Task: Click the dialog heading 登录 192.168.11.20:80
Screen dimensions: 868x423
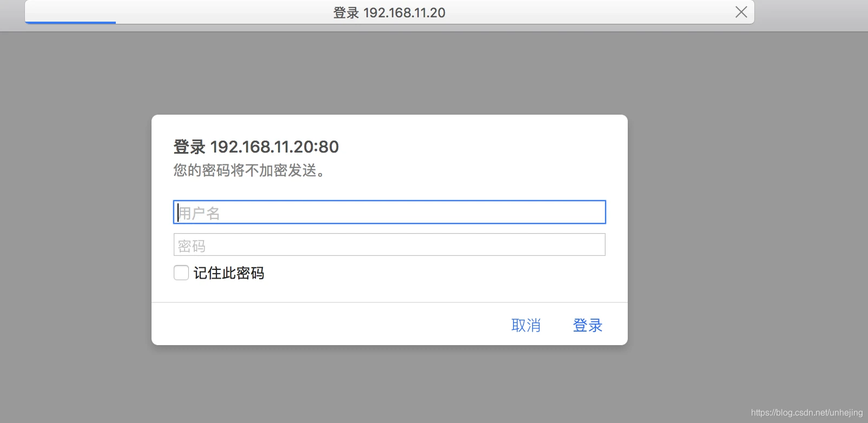Action: [x=256, y=147]
